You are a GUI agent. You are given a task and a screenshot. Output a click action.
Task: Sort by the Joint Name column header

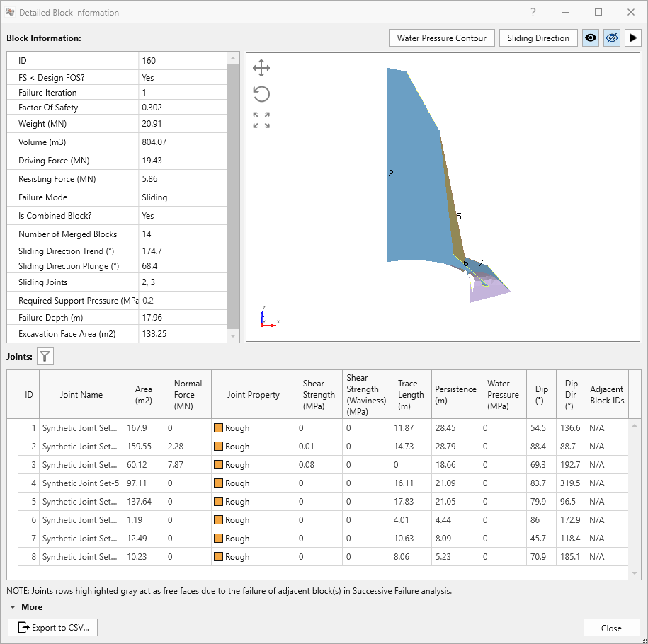click(81, 394)
